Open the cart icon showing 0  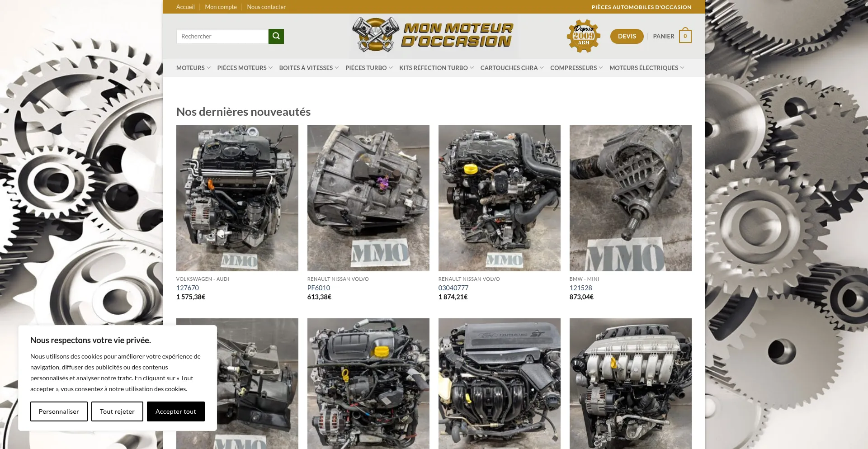(x=685, y=36)
